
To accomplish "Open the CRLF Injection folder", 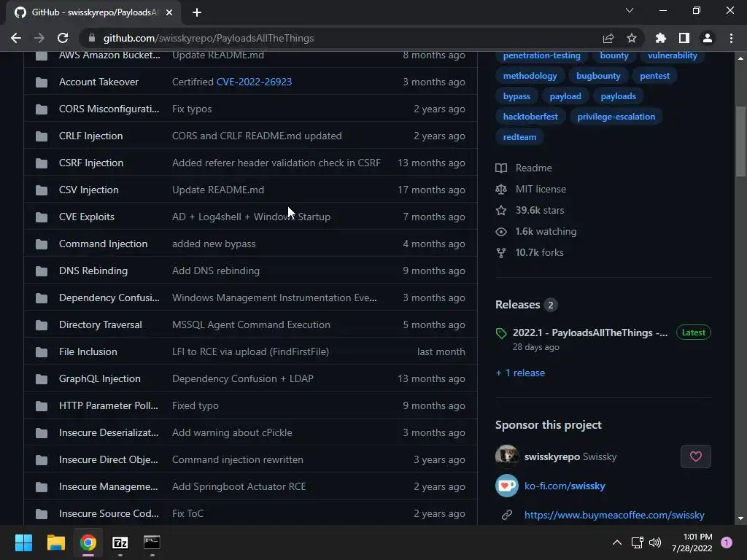I will tap(91, 136).
